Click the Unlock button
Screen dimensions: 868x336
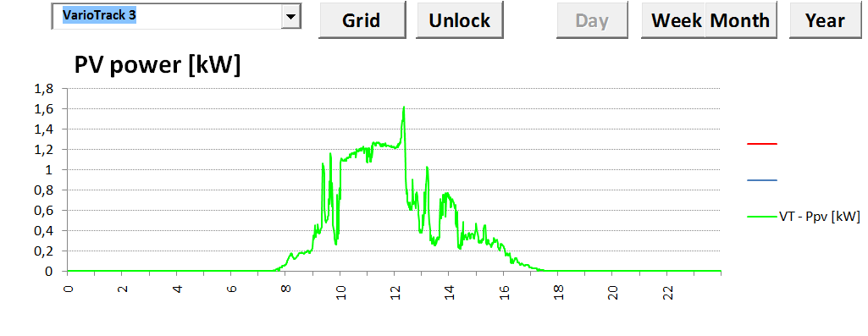[460, 20]
